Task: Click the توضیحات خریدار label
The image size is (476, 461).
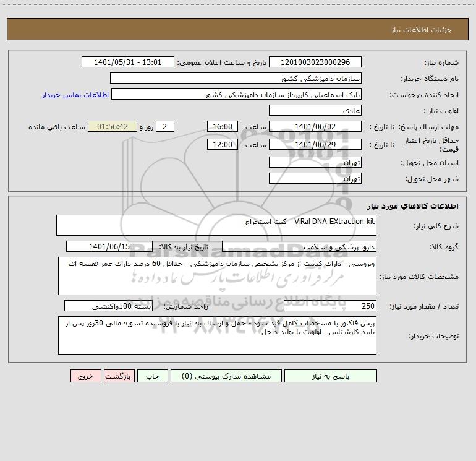Action: click(x=433, y=336)
